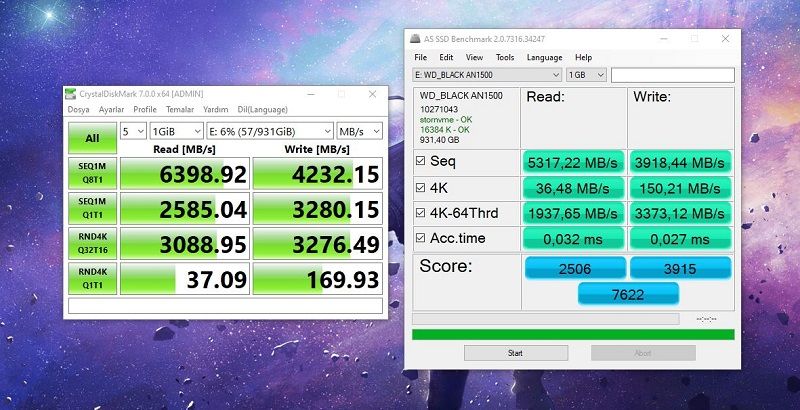Click the stornvme - OK driver status text

click(446, 119)
